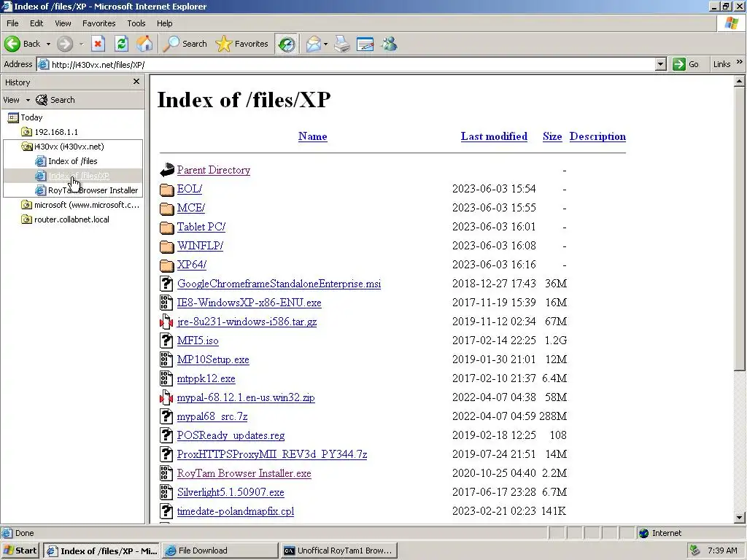The width and height of the screenshot is (747, 560).
Task: Open RoyTam Browser Installer history entry
Action: click(x=87, y=190)
